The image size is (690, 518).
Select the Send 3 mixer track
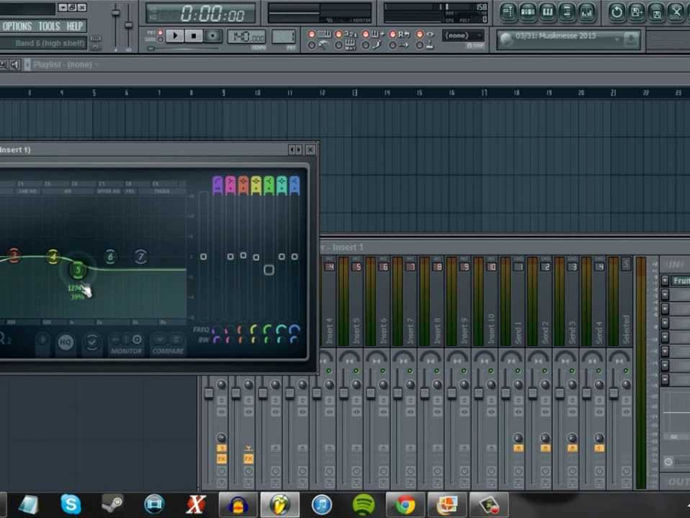pyautogui.click(x=572, y=301)
